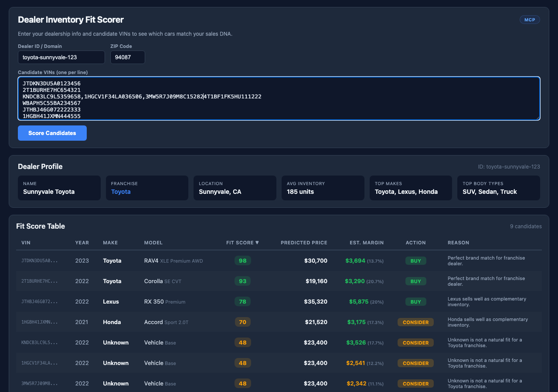
Task: Click the 185 units inventory value
Action: 300,192
